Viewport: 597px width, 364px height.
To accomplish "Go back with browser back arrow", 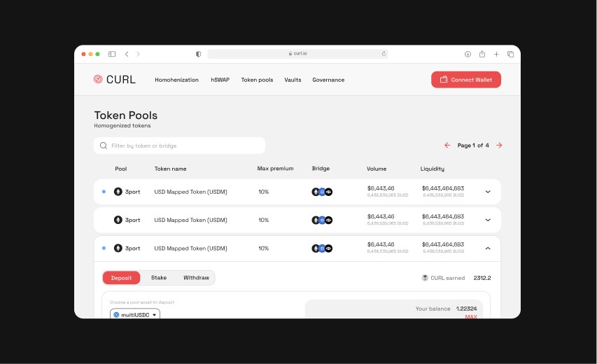I will 127,54.
